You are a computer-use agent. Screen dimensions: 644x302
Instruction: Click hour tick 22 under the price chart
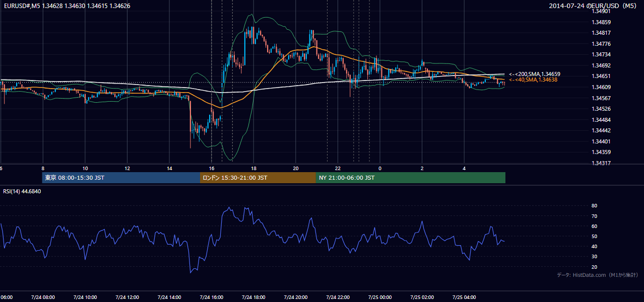tap(338, 168)
